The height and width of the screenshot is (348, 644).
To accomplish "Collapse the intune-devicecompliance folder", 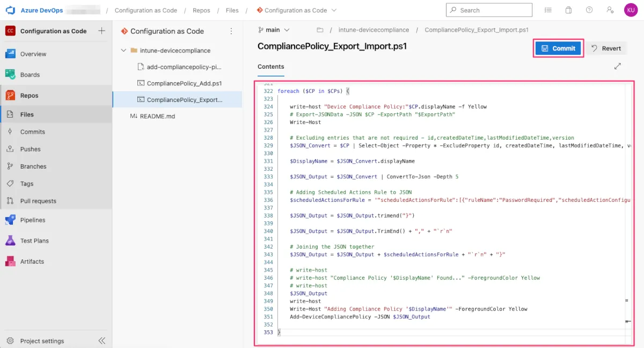I will click(124, 50).
